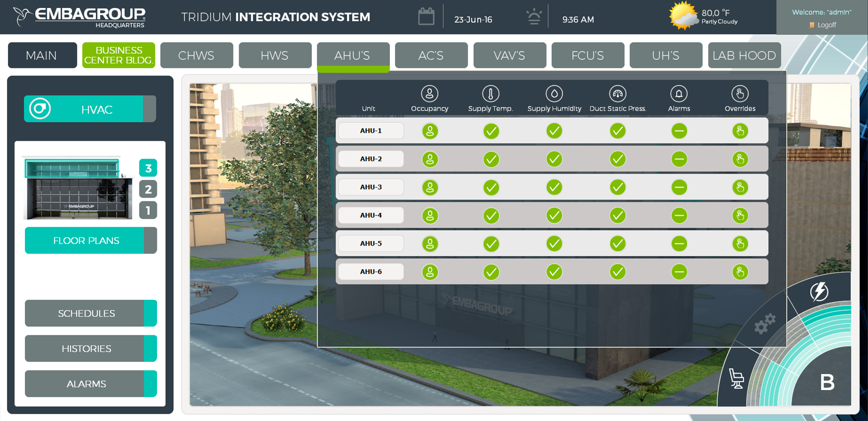Click the partly cloudy weather icon
Image resolution: width=868 pixels, height=421 pixels.
683,15
